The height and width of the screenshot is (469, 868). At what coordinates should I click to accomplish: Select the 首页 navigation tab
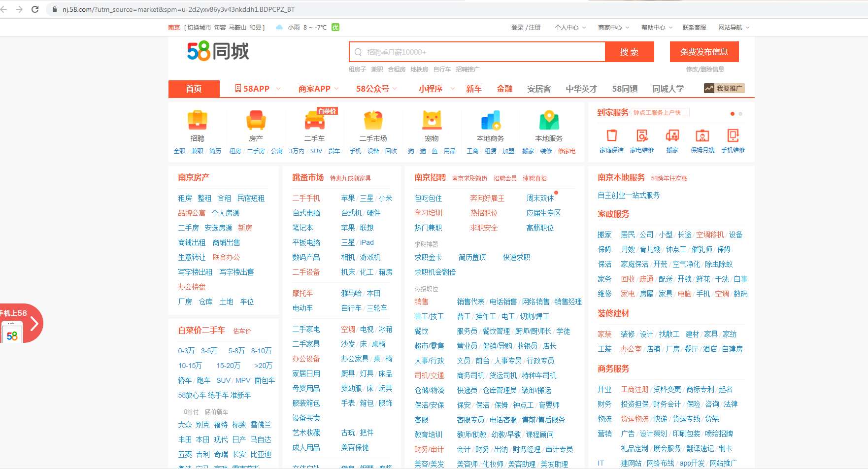(194, 89)
